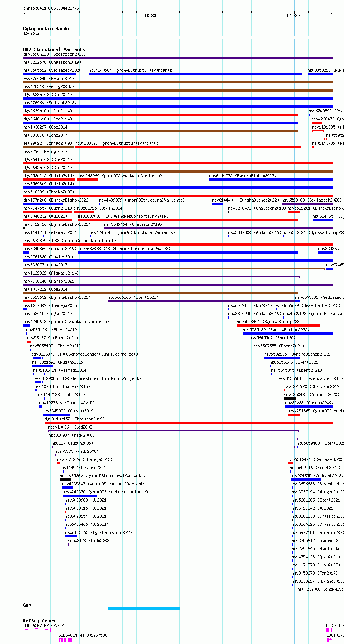Image resolution: width=344 pixels, height=644 pixels.
Task: Click nsv518289 (Shaikh2009) label
Action: click(x=48, y=192)
